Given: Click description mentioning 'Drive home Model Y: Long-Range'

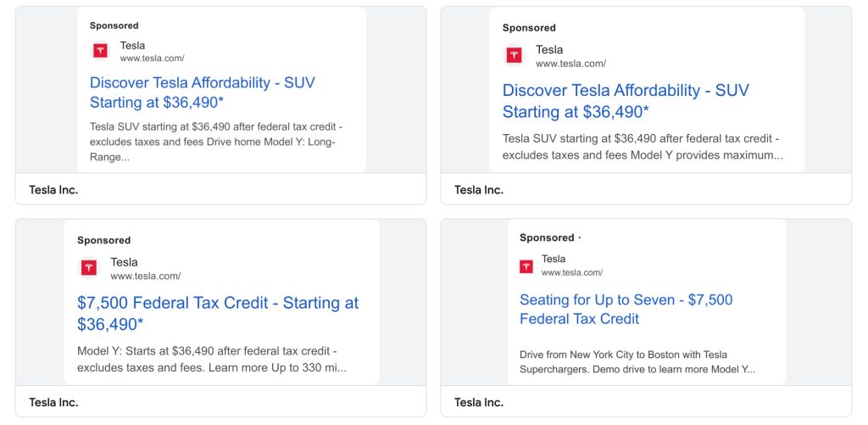Looking at the screenshot, I should click(x=215, y=142).
